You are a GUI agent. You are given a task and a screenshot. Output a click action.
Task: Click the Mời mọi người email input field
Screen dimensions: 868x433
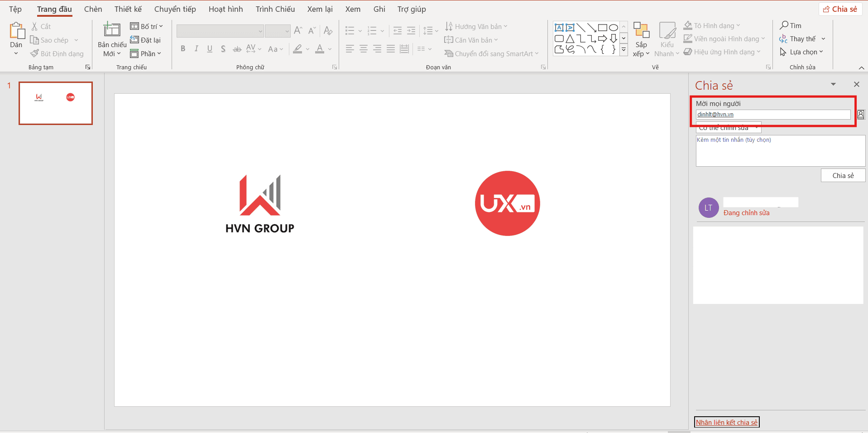point(772,115)
